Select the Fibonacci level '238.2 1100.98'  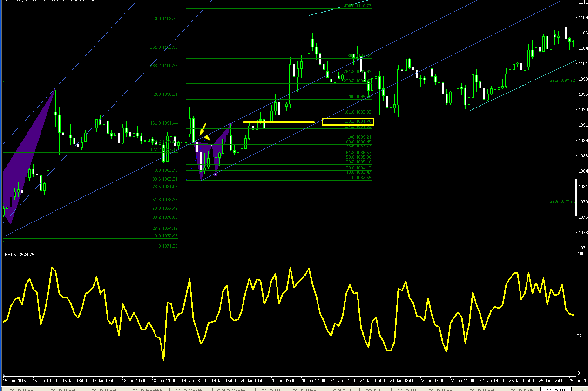point(164,66)
